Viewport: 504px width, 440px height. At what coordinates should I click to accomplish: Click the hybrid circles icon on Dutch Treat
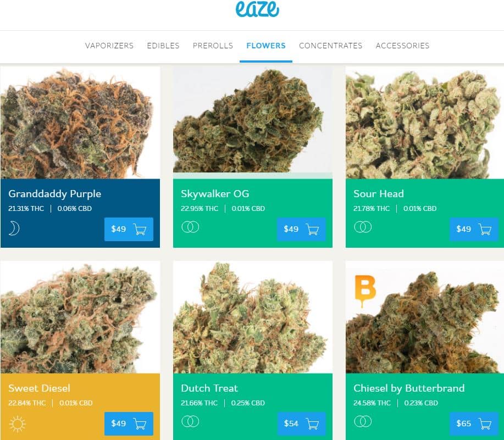[190, 421]
